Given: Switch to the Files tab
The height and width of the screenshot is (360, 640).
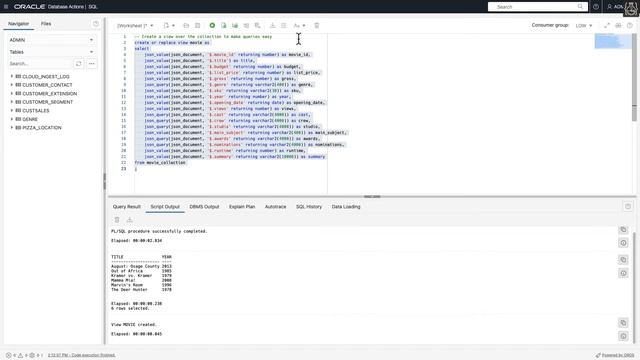Looking at the screenshot, I should pyautogui.click(x=46, y=24).
